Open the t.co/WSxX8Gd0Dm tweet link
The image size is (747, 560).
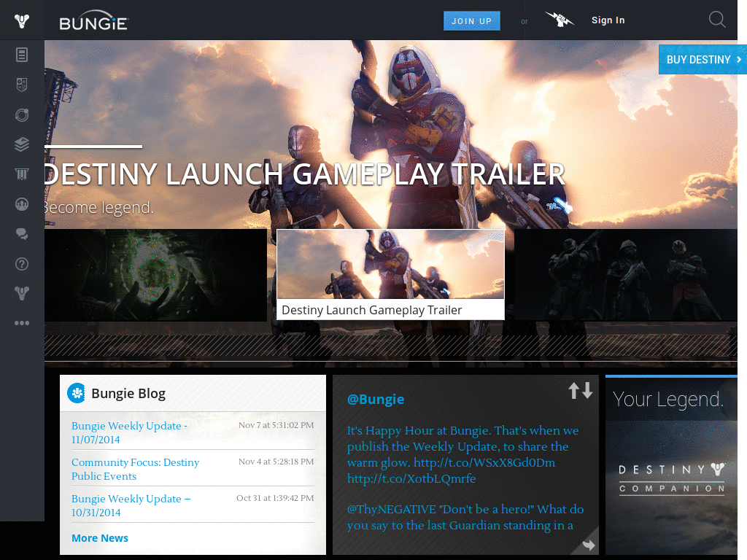484,462
